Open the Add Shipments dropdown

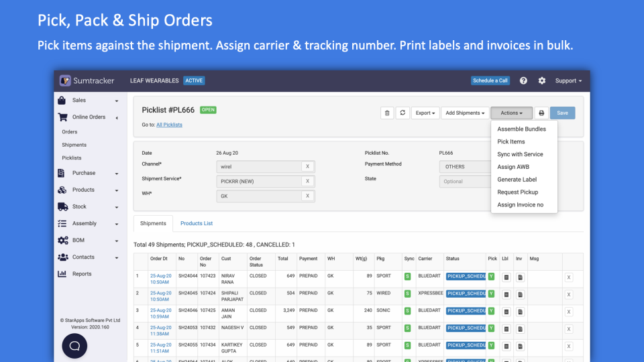pos(465,113)
